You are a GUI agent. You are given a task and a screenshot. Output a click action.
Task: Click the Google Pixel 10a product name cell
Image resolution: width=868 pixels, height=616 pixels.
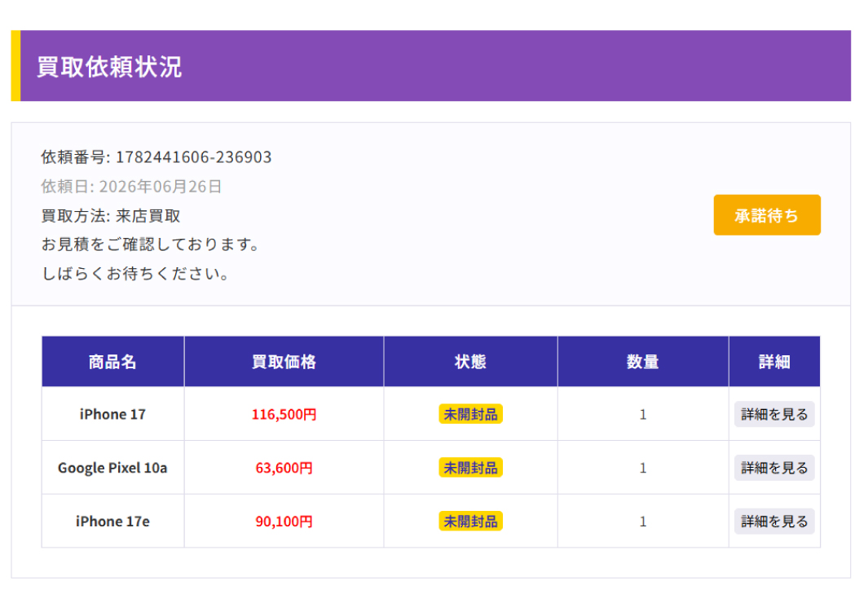point(113,468)
